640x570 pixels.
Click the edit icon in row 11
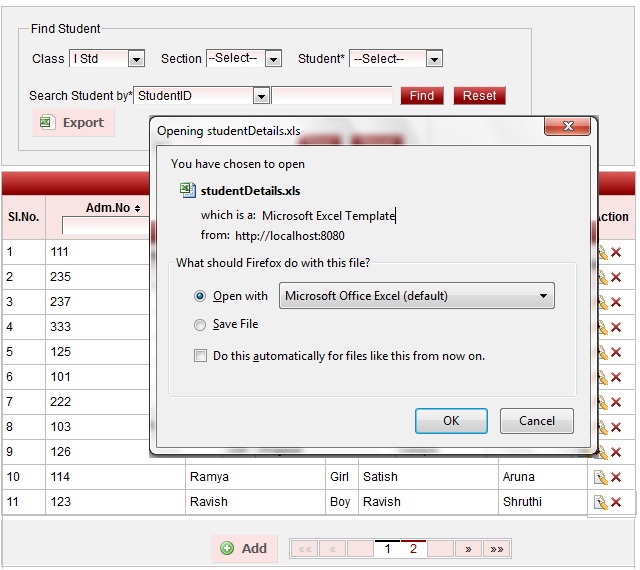601,502
